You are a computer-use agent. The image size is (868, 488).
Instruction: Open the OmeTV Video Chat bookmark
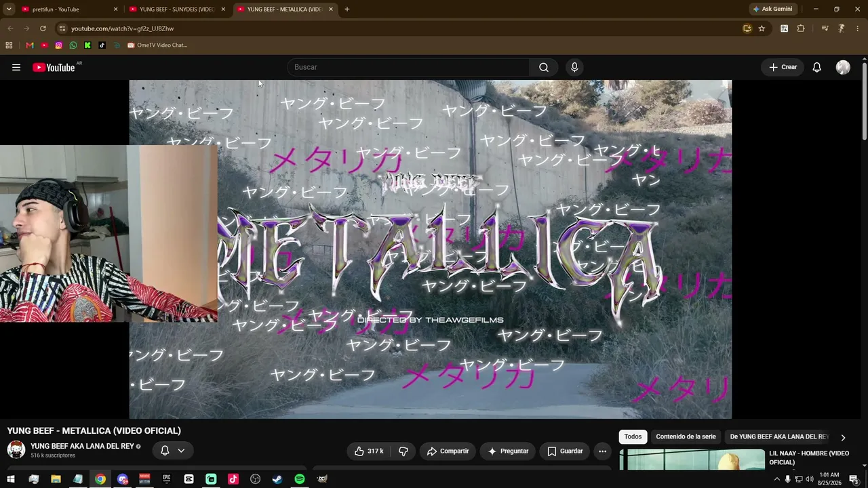(157, 45)
